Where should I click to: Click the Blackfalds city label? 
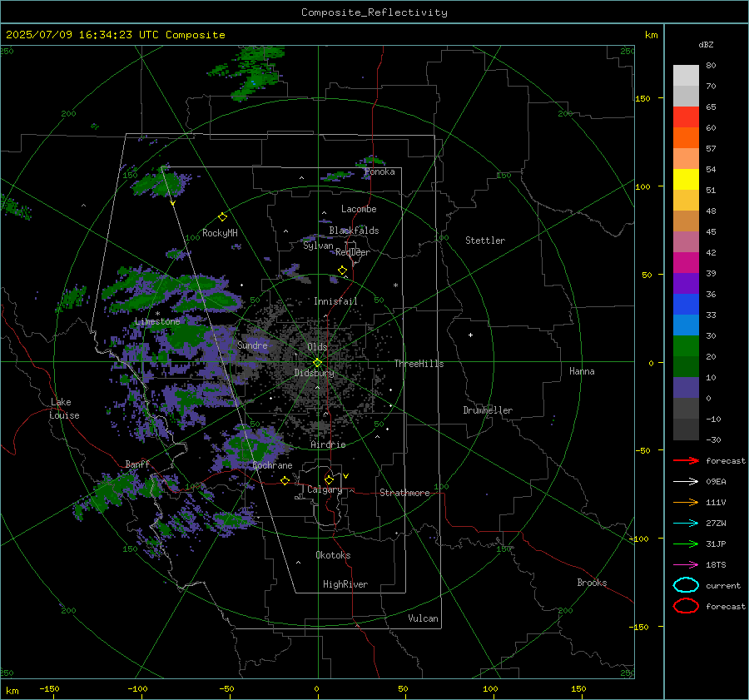click(x=354, y=231)
